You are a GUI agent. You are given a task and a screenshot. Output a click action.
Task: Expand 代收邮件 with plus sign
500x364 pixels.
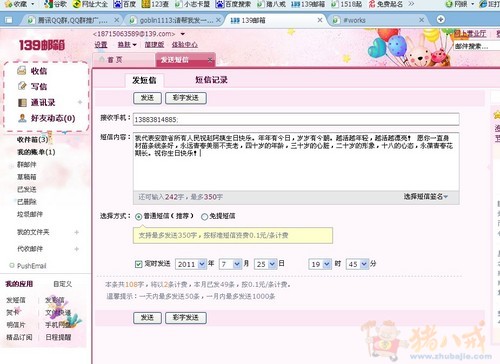[77, 249]
